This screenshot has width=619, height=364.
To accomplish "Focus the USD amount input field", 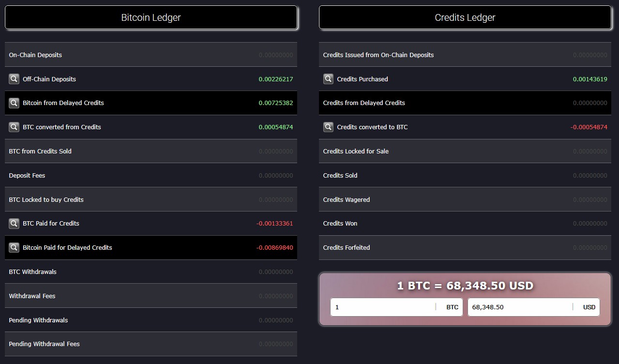I will [x=520, y=307].
